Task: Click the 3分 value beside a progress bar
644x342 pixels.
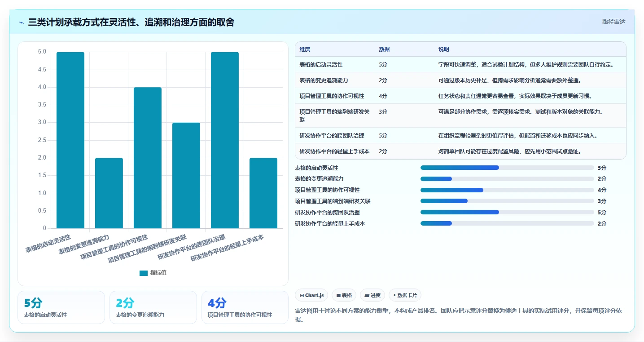Action: coord(602,201)
